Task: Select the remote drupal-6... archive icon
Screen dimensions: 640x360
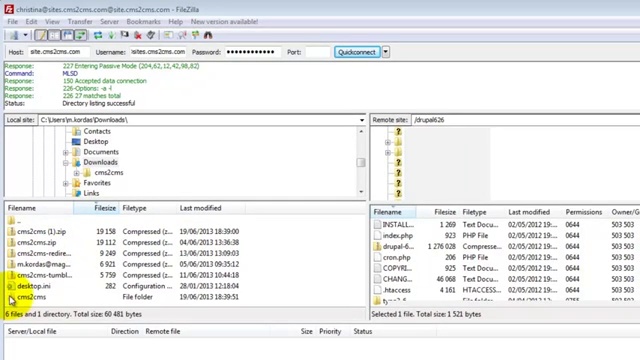Action: point(378,247)
